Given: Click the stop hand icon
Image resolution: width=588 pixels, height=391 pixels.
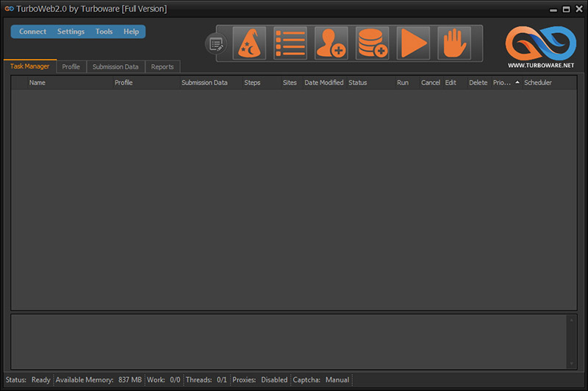Looking at the screenshot, I should pos(454,43).
